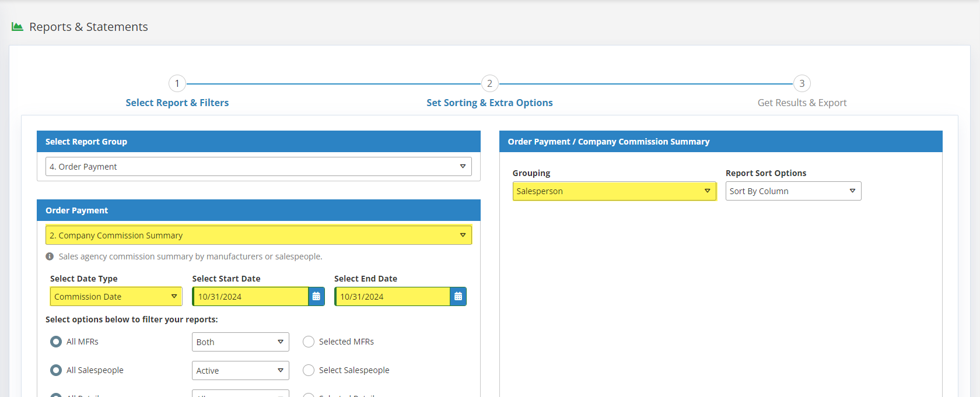Click the info icon beside commission summary description

point(50,257)
